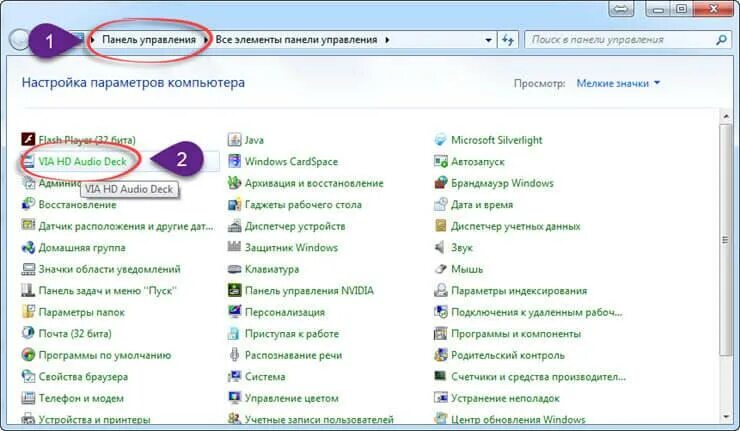Viewport: 740px width, 431px height.
Task: Open Родительский контроль icon
Action: point(440,355)
